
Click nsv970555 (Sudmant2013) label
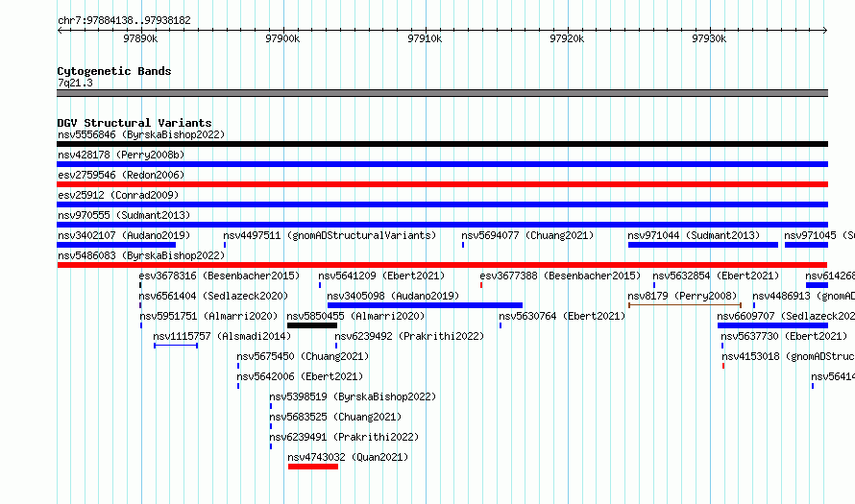coord(124,215)
